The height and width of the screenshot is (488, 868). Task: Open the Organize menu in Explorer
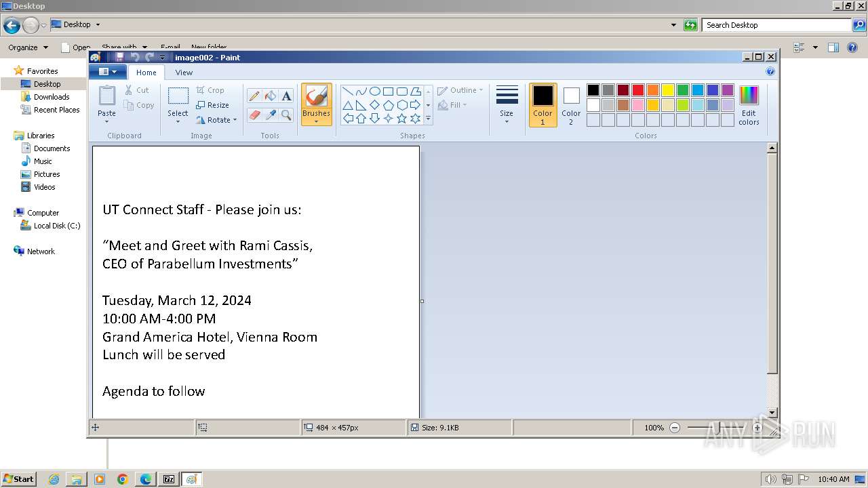[x=28, y=47]
